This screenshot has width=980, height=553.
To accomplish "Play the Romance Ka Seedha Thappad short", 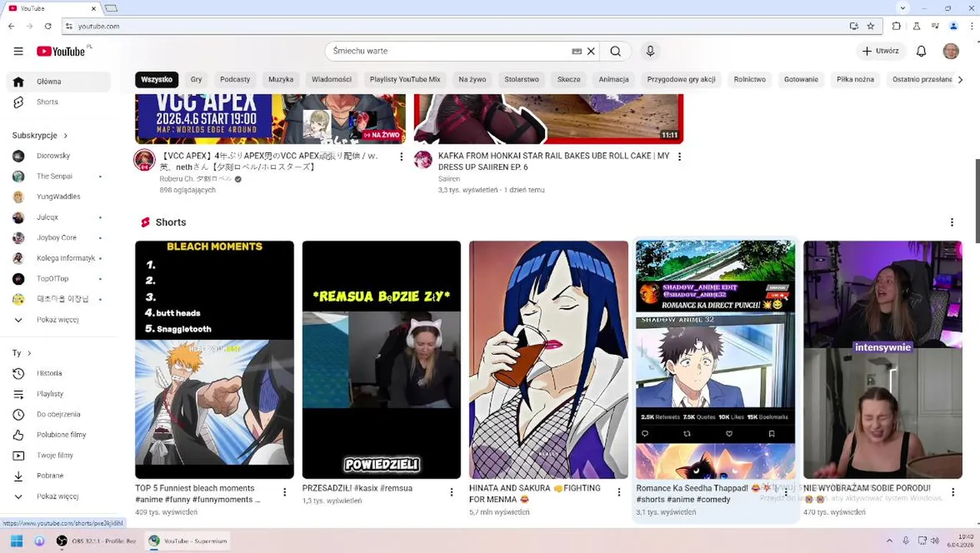I will [x=716, y=359].
